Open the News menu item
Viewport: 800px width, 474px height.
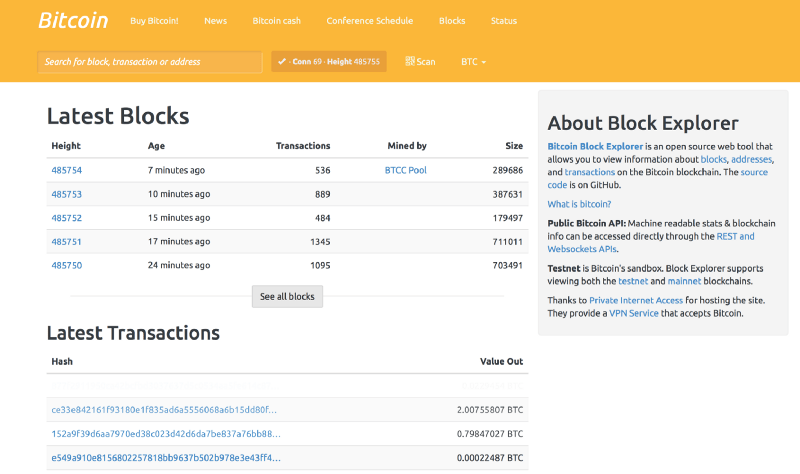[215, 21]
